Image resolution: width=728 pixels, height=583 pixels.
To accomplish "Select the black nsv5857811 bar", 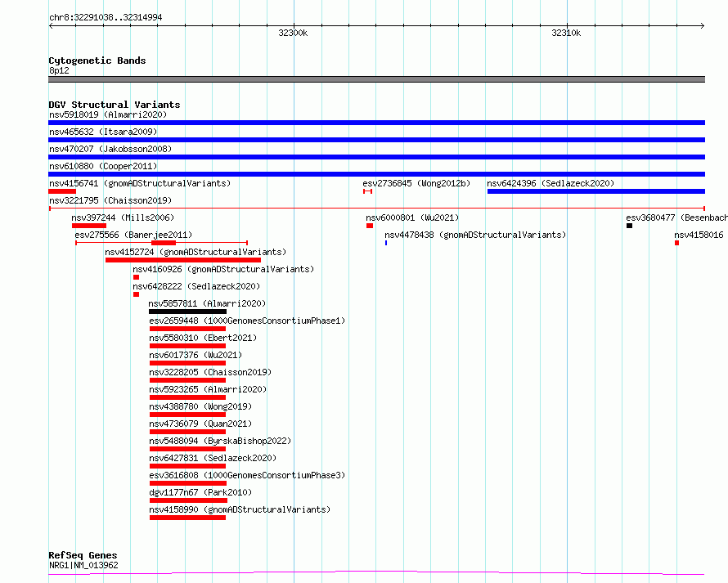I will [x=187, y=312].
